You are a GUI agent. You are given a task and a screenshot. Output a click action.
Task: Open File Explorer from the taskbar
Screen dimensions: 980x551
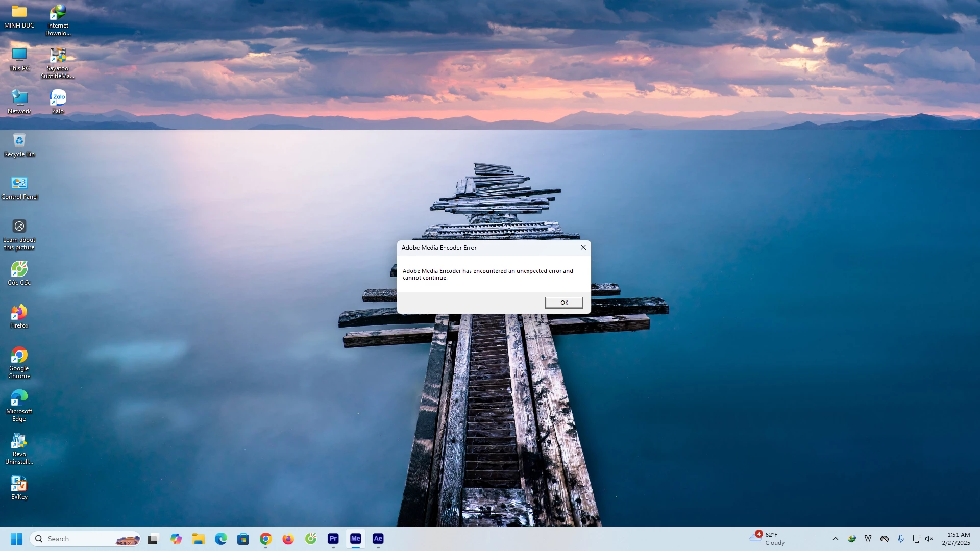pos(199,539)
